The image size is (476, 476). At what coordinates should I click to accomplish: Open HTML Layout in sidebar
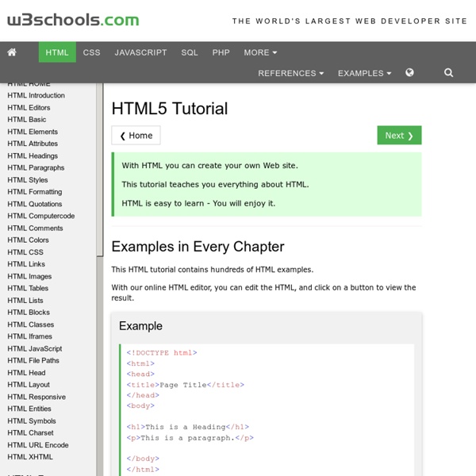click(x=29, y=385)
